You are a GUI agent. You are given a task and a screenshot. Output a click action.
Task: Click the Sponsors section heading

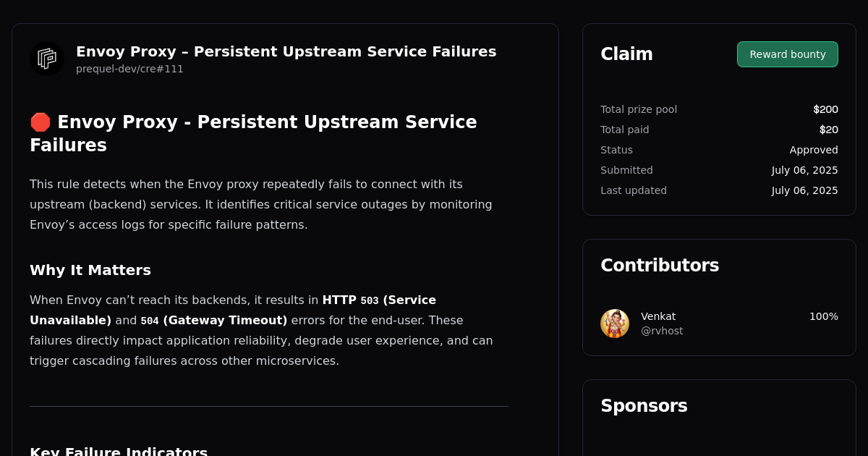644,406
